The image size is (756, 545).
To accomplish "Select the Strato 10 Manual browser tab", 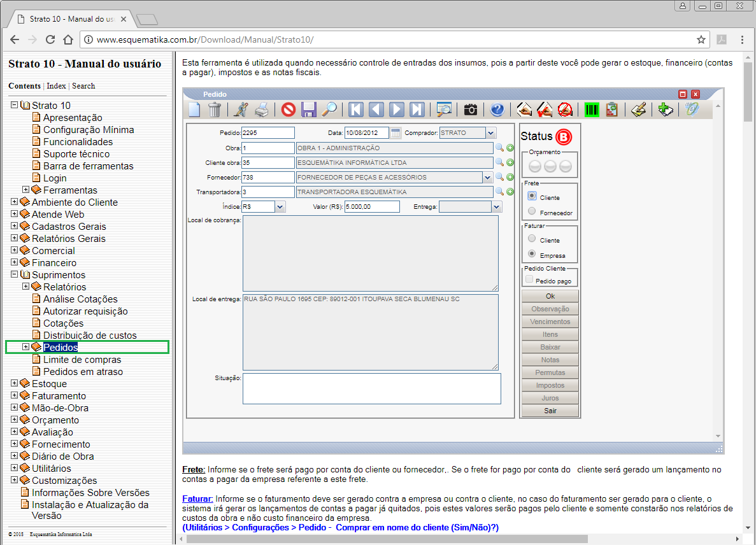I will point(71,19).
